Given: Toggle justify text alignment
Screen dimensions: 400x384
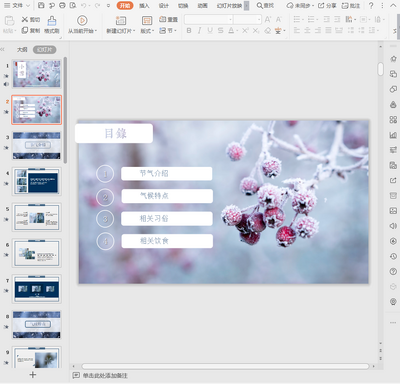Looking at the screenshot, I should click(328, 31).
